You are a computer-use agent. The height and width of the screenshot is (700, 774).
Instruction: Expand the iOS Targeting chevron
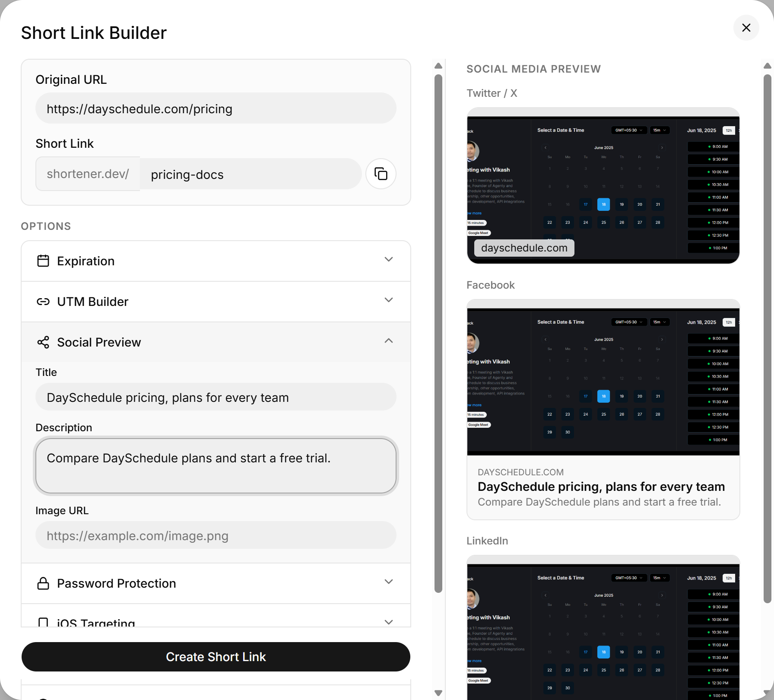coord(389,622)
